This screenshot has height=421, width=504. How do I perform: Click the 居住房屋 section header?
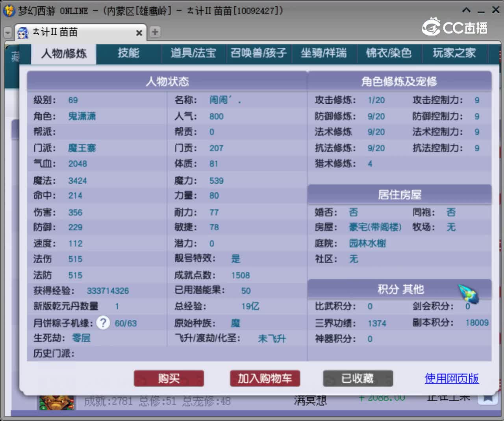(399, 195)
